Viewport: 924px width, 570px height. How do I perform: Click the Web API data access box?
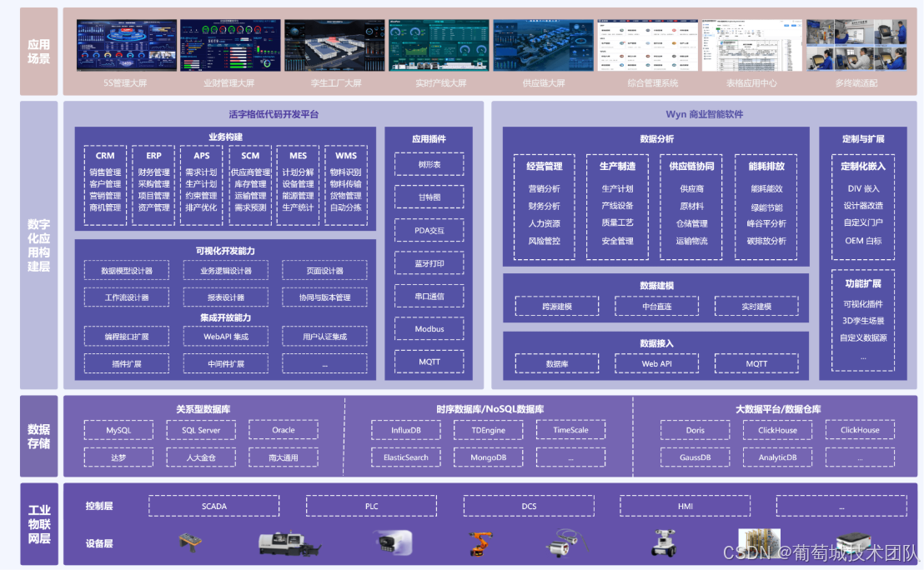coord(656,363)
